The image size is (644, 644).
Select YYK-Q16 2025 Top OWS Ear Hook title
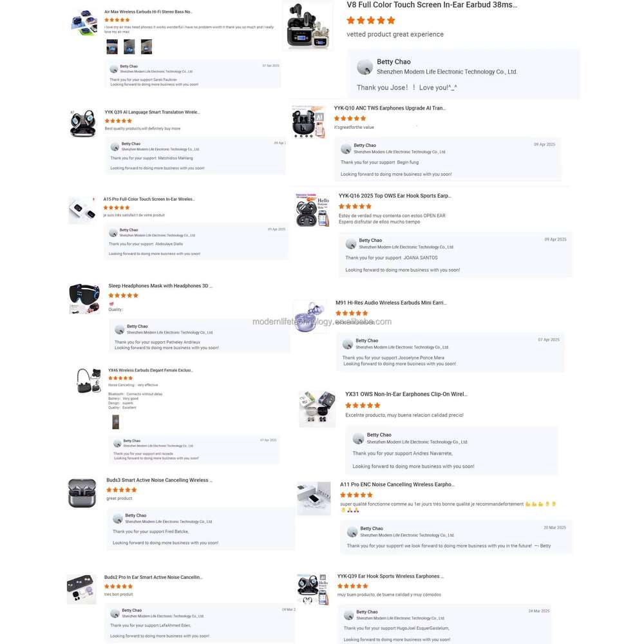(x=394, y=196)
